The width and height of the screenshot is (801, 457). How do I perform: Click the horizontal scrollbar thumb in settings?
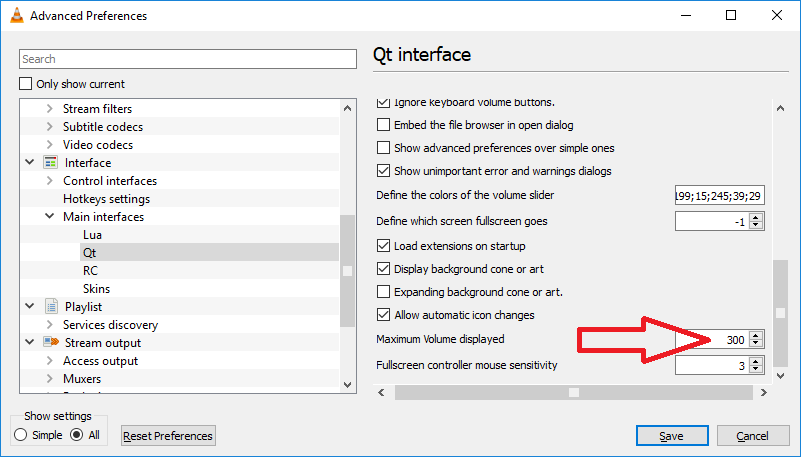coord(573,393)
